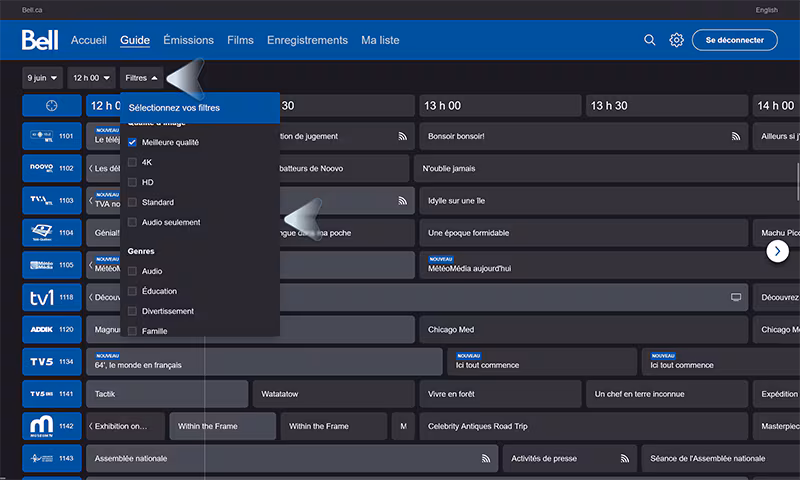Open Ma liste section
This screenshot has height=480, width=800.
pos(380,40)
